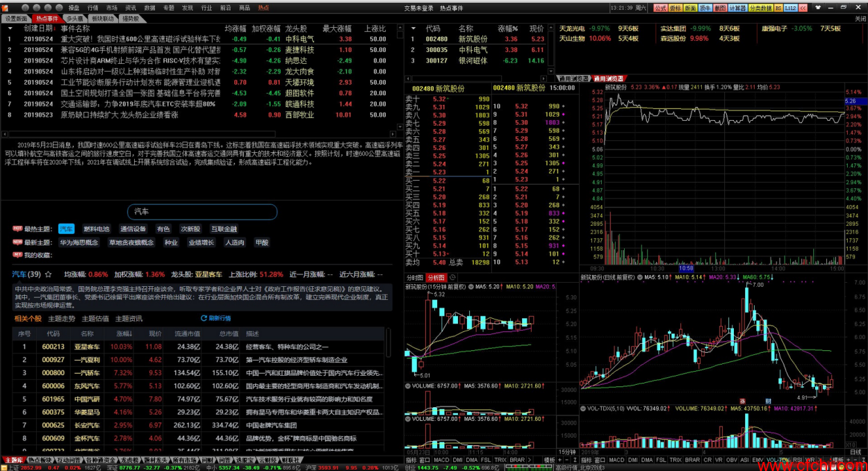868x471 pixels.
Task: Switch to the 多头霸 tab
Action: pos(74,19)
